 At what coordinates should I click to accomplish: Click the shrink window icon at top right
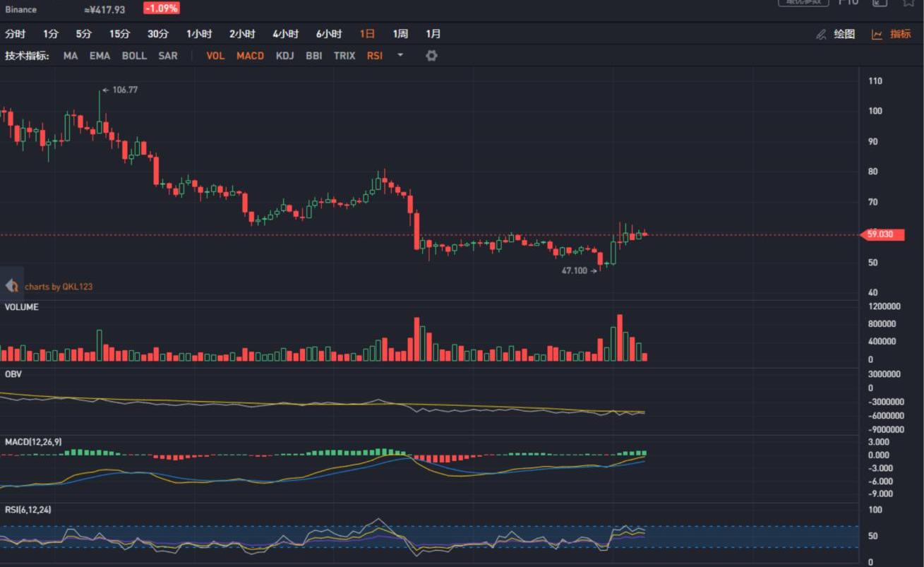point(879,3)
